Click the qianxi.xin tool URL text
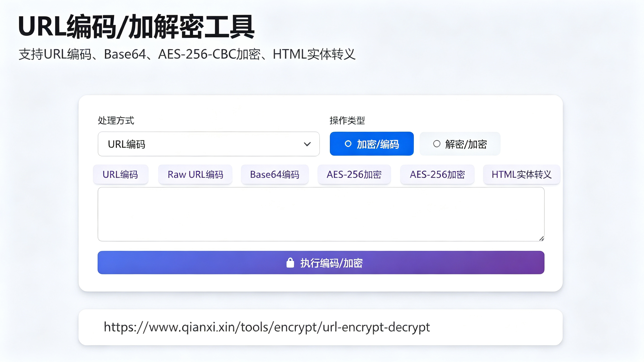Screen dimensions: 644x362 pyautogui.click(x=267, y=327)
